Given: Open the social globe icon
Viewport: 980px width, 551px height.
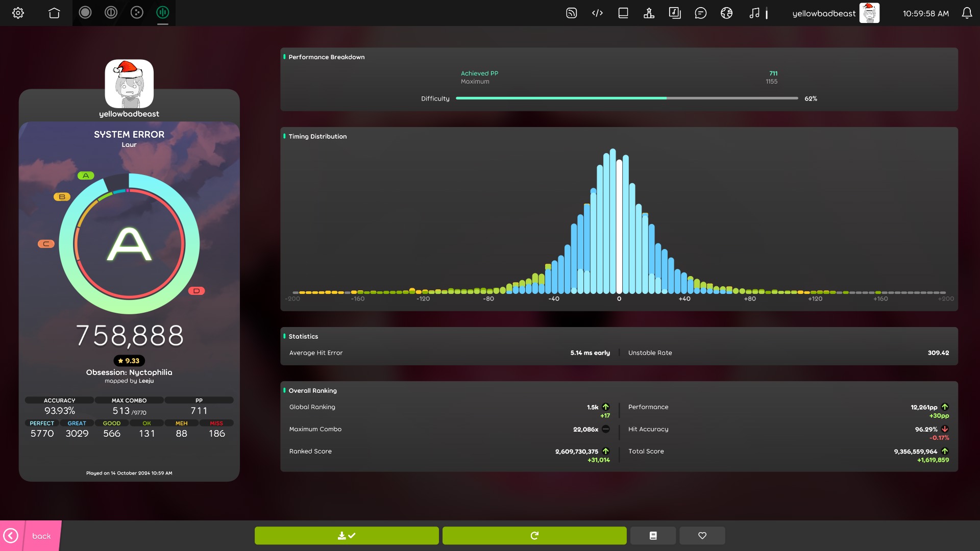Looking at the screenshot, I should [726, 13].
